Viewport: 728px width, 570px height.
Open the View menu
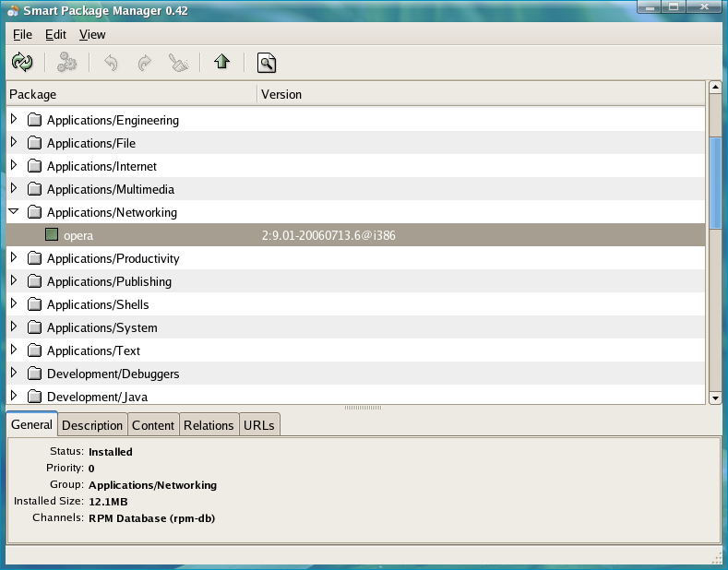(x=92, y=34)
